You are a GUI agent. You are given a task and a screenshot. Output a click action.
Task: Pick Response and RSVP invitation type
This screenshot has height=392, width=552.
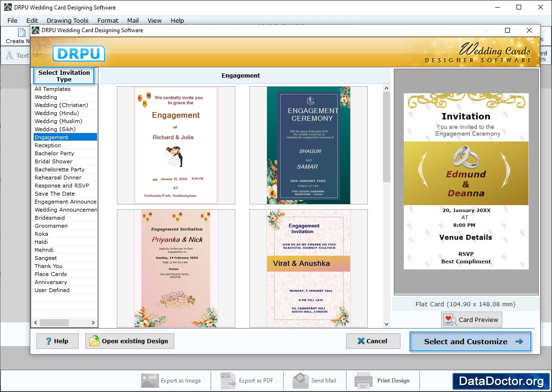[x=65, y=186]
